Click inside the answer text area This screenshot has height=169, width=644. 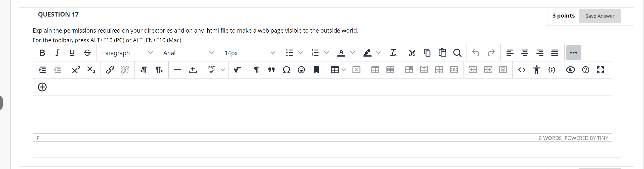tap(322, 114)
